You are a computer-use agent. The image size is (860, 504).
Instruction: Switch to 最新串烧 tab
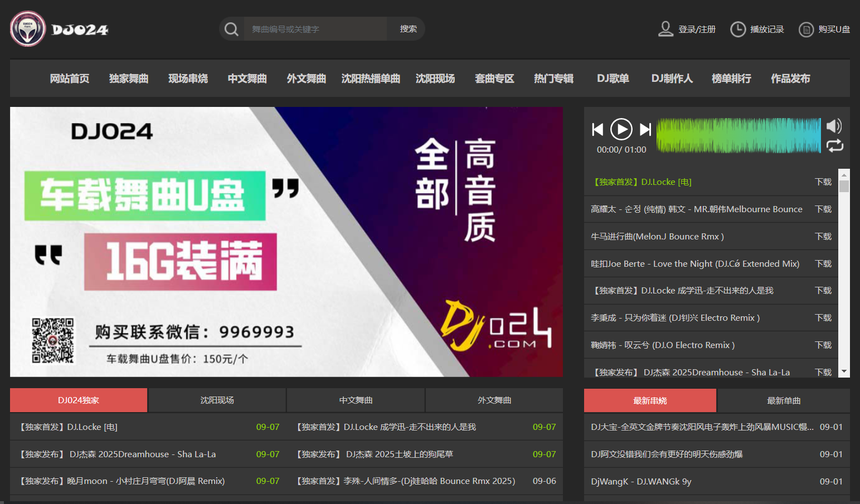650,400
